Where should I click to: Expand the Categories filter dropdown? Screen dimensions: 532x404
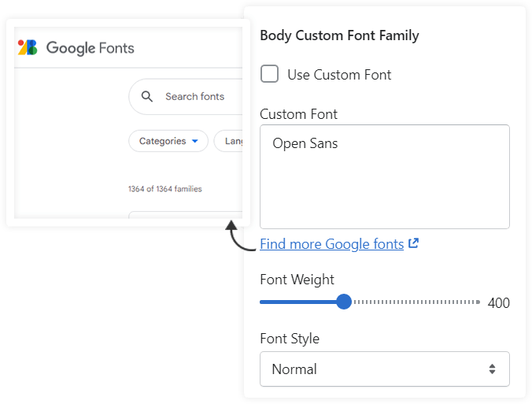click(x=168, y=142)
